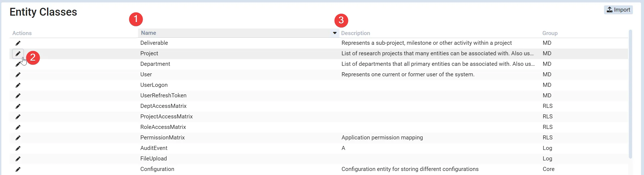Viewport: 644px width, 175px height.
Task: Select the Department name cell
Action: (155, 64)
